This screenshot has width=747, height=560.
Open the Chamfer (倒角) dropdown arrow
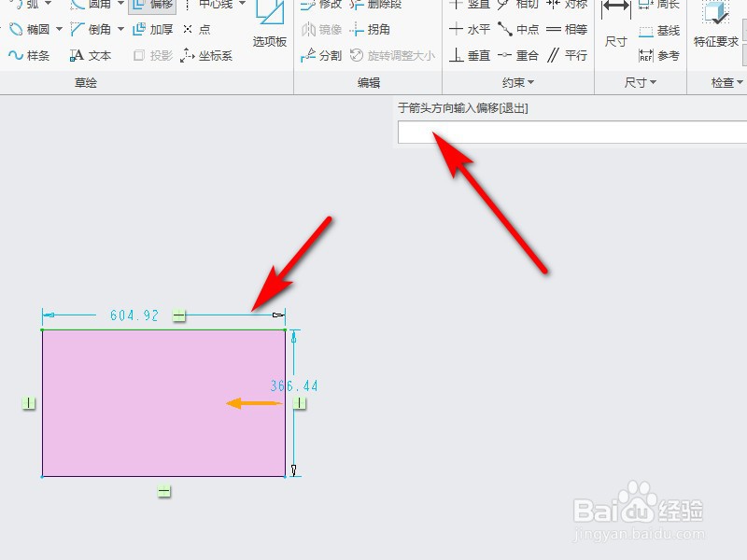(x=121, y=30)
